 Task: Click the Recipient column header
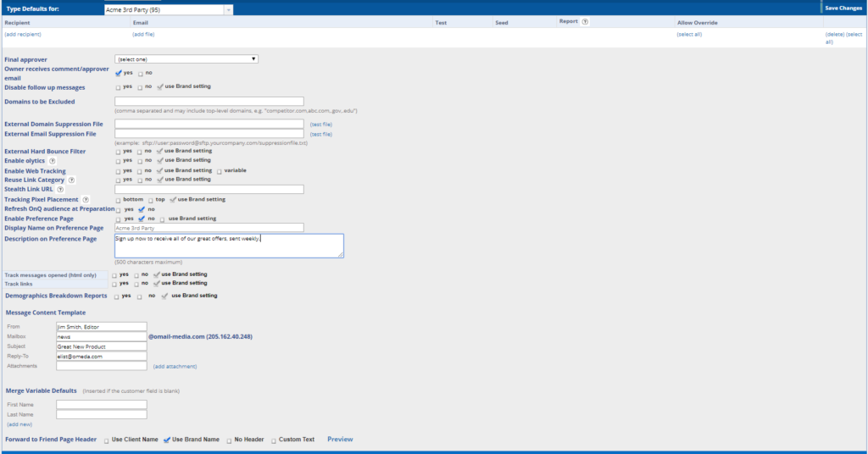17,23
